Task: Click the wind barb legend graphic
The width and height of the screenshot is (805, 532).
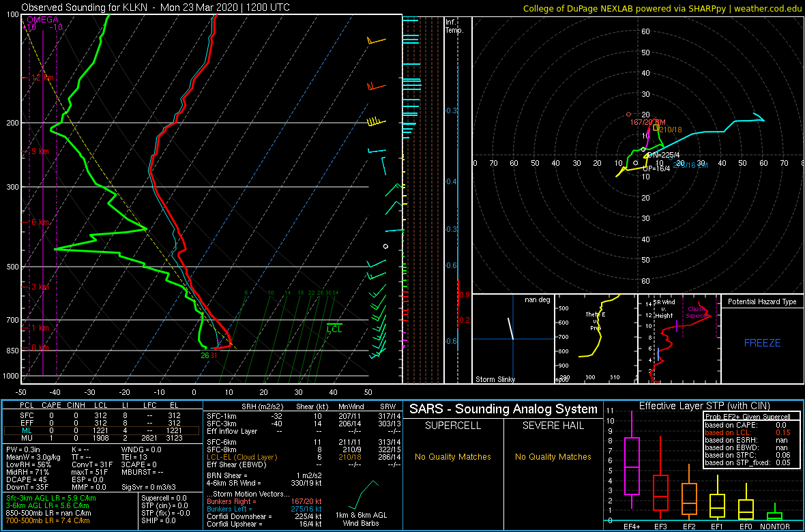Action: 364,494
